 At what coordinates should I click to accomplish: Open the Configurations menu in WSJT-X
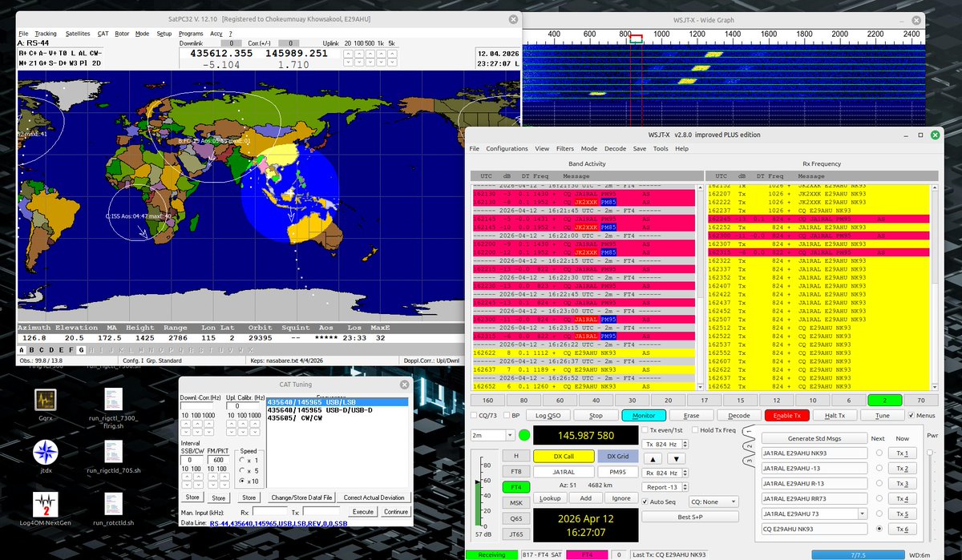pyautogui.click(x=507, y=149)
